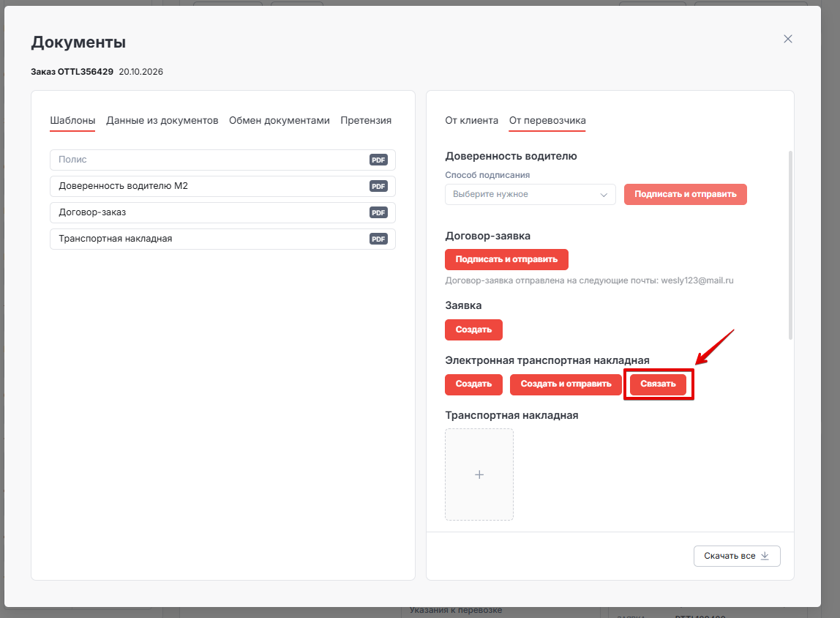The width and height of the screenshot is (840, 618).
Task: Open PDF icon for Транспортная накладная template
Action: [378, 239]
